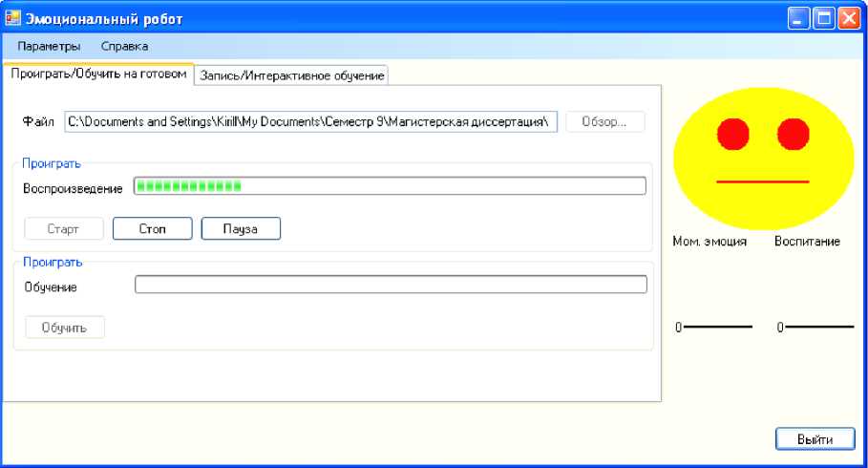
Task: Switch to Проиграть/Обучить на готовом tab
Action: pyautogui.click(x=98, y=74)
